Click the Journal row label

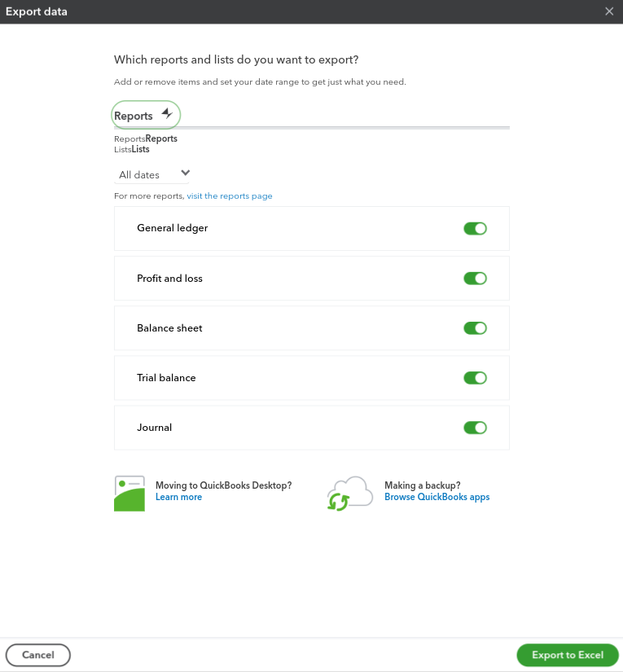point(154,428)
